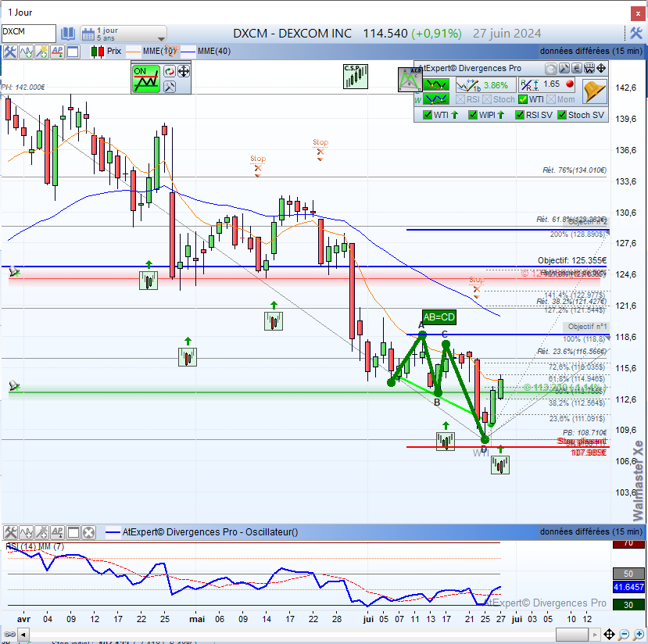Click 'Objectif: 125.355€' label
Viewport: 648px width, 644px height.
pos(572,260)
